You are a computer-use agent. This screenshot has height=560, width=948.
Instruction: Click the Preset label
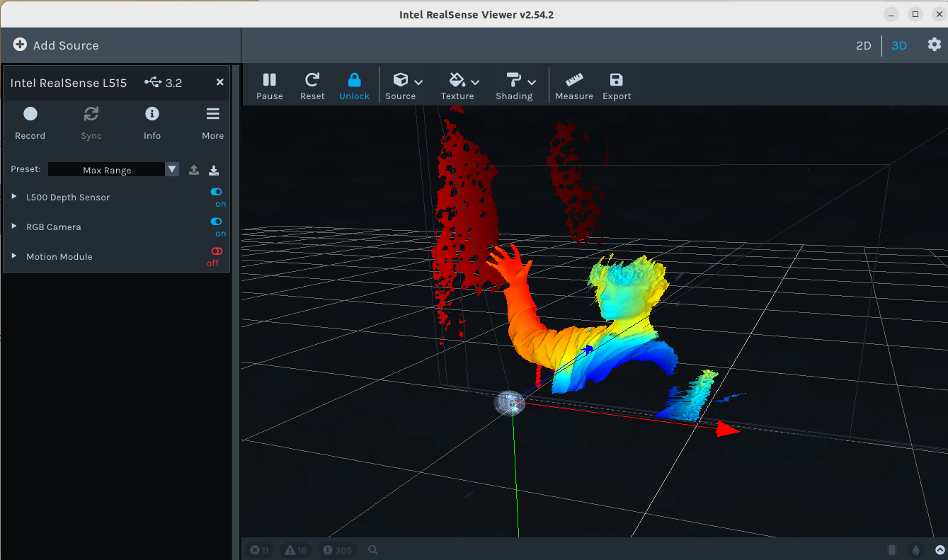tap(25, 169)
